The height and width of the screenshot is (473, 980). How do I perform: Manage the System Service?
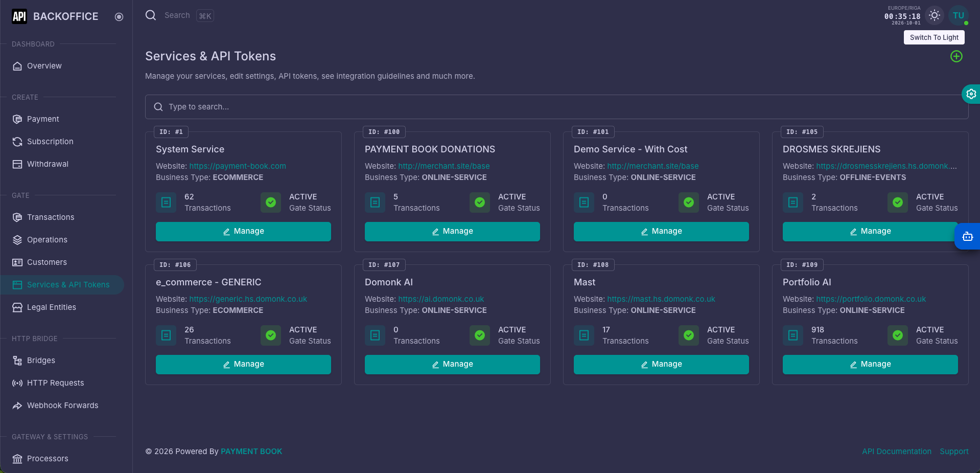pyautogui.click(x=243, y=232)
